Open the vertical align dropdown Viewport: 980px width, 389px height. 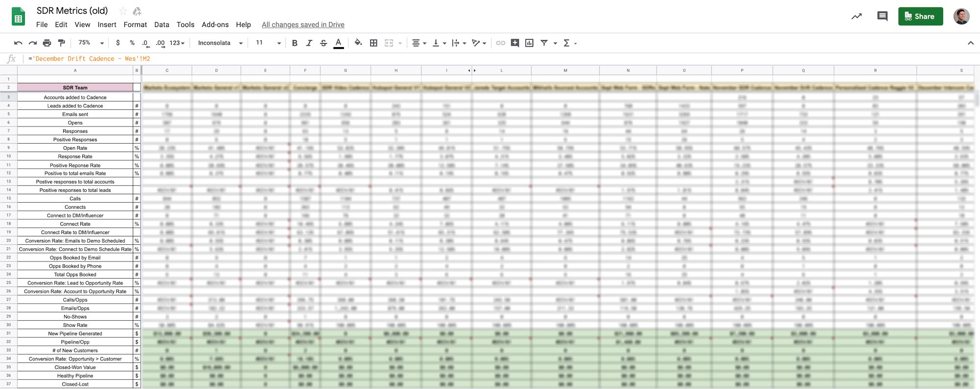click(x=440, y=43)
